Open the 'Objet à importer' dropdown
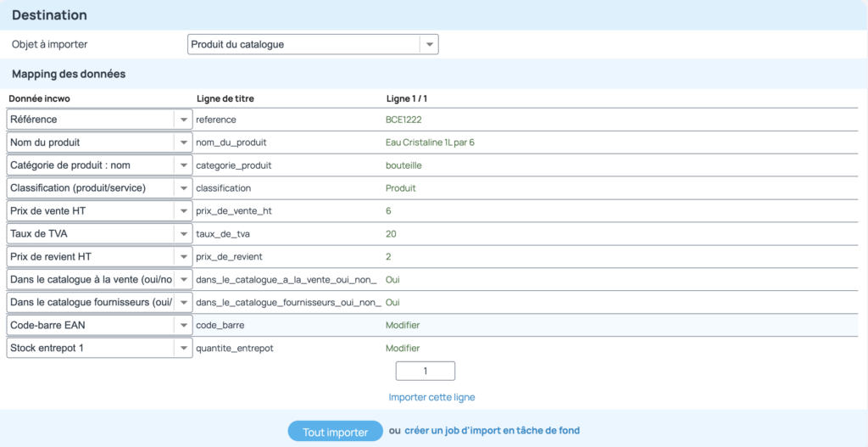The height and width of the screenshot is (447, 868). coord(313,44)
